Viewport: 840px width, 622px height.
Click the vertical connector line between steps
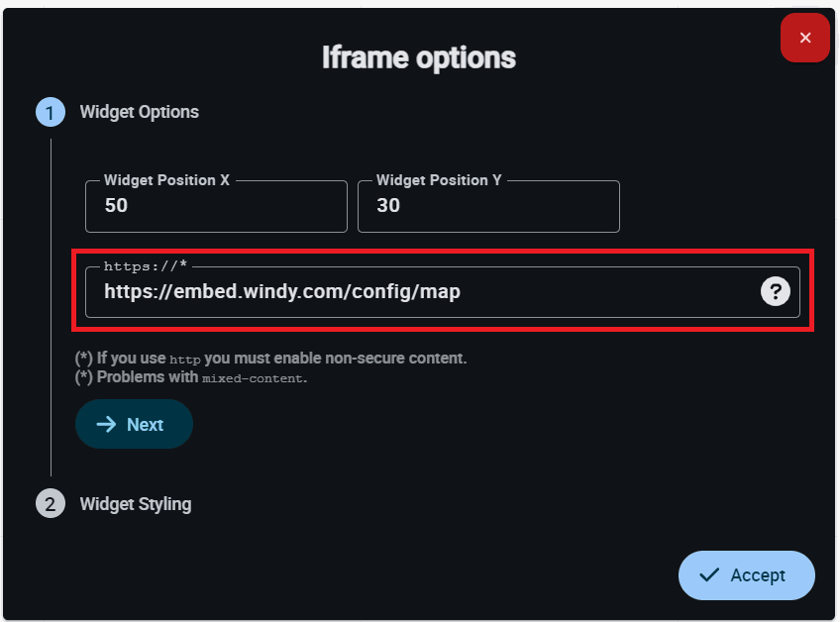tap(51, 297)
